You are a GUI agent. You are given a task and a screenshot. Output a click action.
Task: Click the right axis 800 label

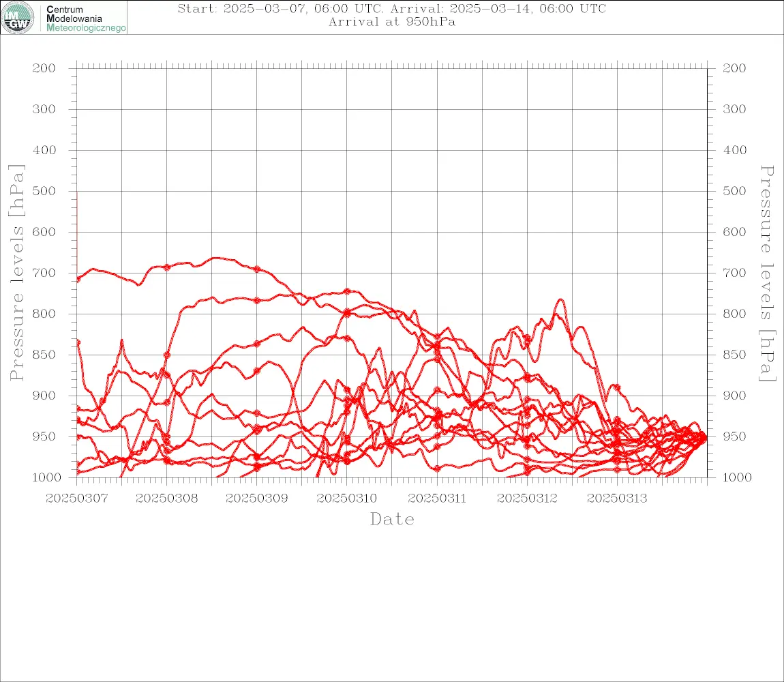(734, 314)
